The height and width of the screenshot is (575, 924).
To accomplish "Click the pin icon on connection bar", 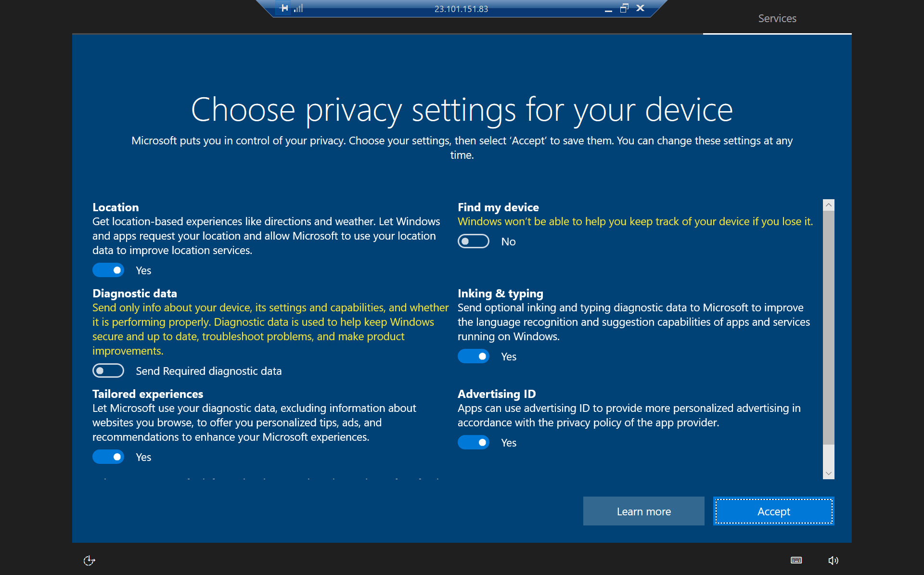I will point(284,8).
